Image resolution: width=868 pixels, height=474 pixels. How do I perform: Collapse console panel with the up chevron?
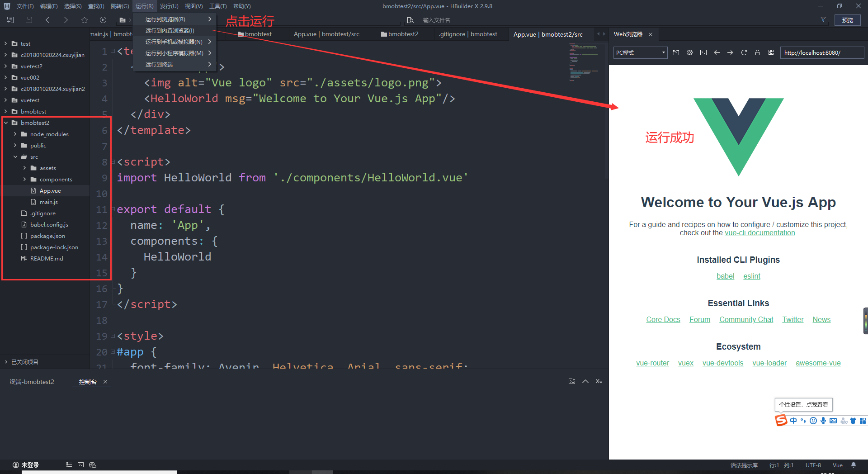click(x=585, y=381)
